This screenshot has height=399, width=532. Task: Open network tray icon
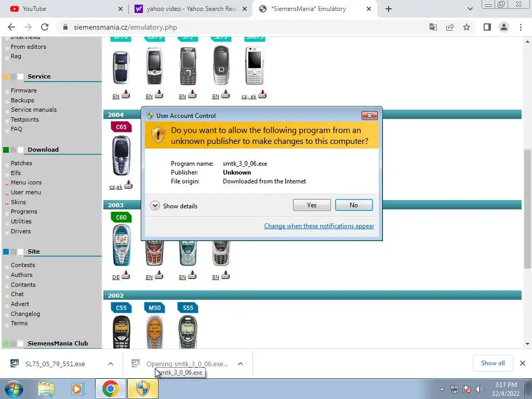click(454, 389)
